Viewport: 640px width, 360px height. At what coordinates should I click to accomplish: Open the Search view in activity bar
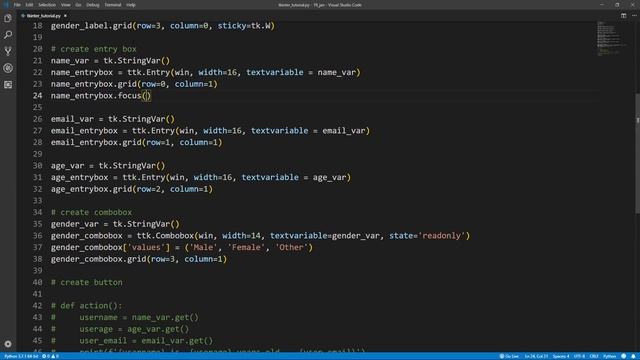[8, 35]
